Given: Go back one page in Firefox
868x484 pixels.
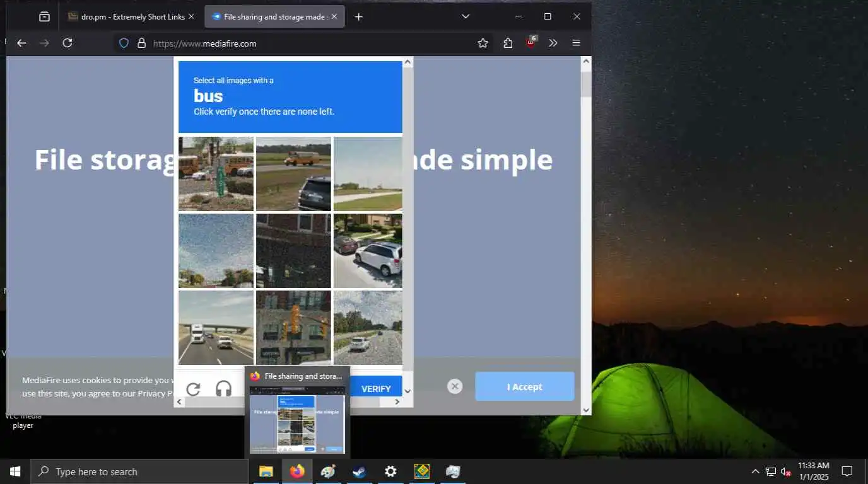Looking at the screenshot, I should [21, 43].
